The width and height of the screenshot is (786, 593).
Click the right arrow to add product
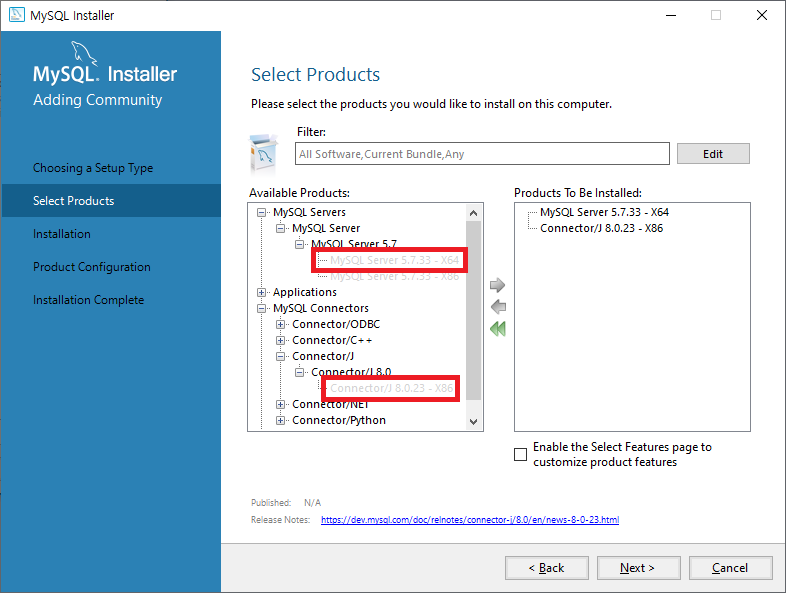point(497,285)
